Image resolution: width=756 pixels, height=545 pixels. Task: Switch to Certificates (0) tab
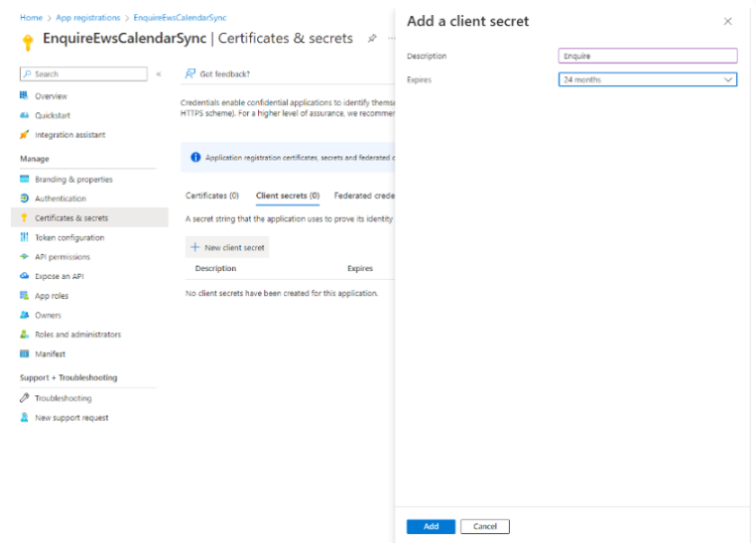(x=212, y=196)
